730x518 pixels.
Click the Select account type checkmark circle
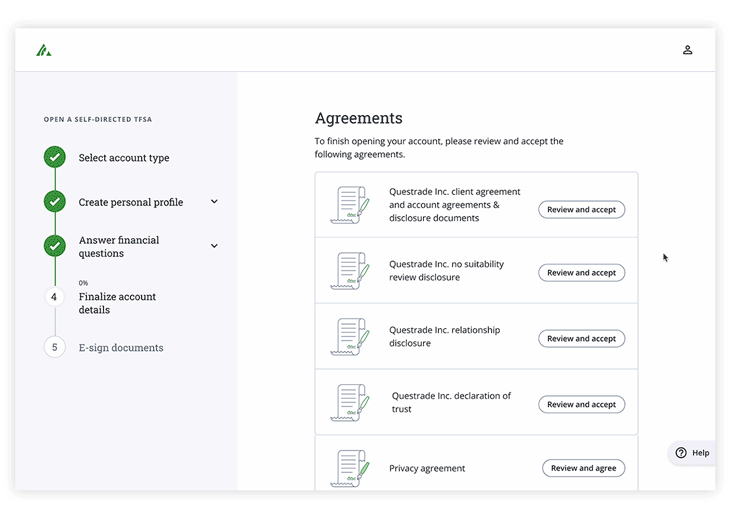55,157
